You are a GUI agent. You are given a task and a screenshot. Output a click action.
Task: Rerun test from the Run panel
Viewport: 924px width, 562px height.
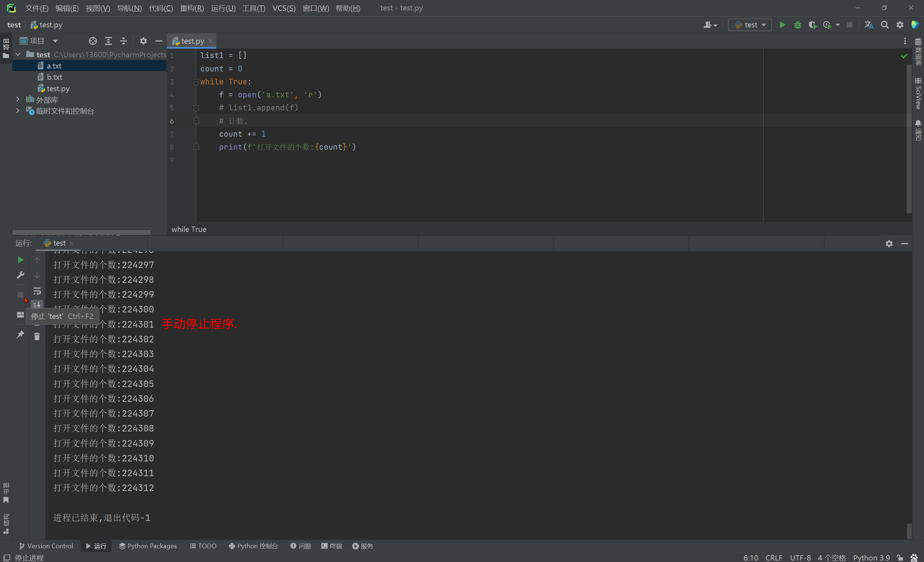coord(21,260)
